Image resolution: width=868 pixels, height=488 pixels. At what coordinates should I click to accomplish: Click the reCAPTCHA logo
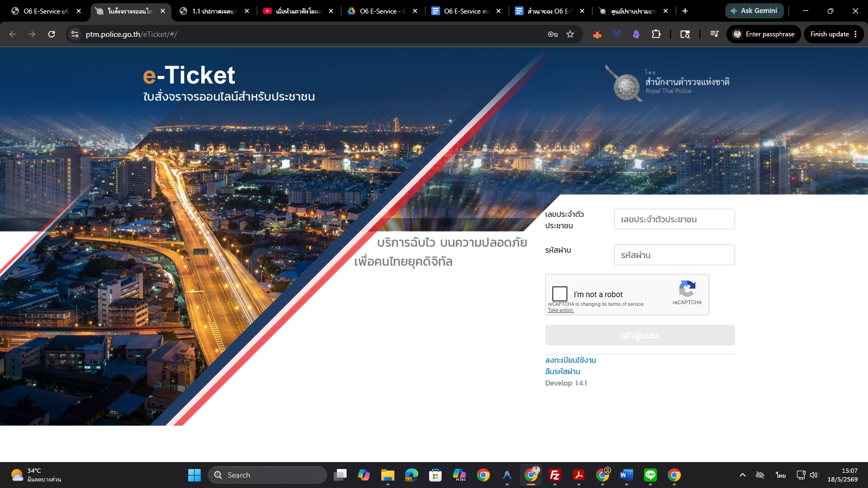click(687, 288)
